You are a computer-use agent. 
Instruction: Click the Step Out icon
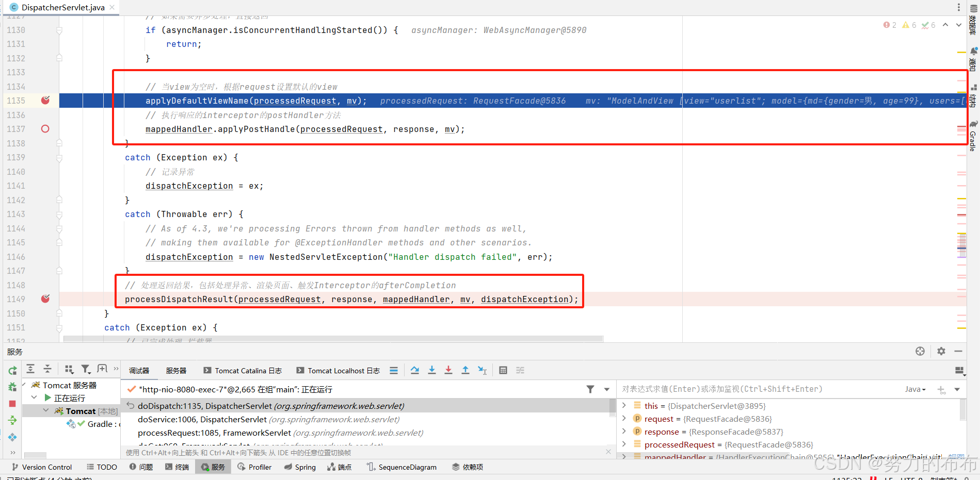pos(465,370)
